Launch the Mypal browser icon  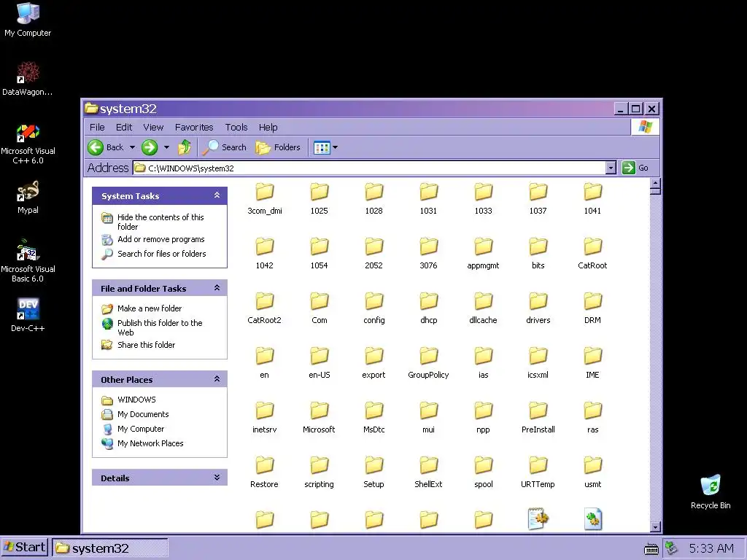28,197
